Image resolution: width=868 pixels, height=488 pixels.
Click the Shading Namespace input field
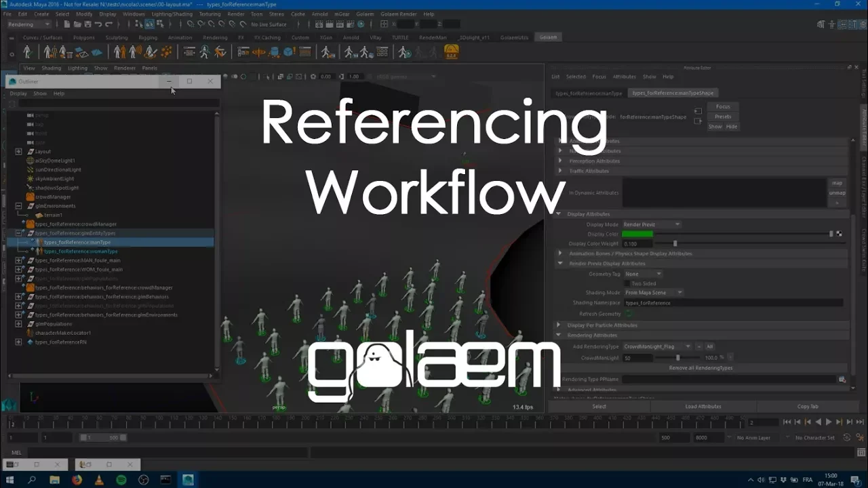coord(733,303)
